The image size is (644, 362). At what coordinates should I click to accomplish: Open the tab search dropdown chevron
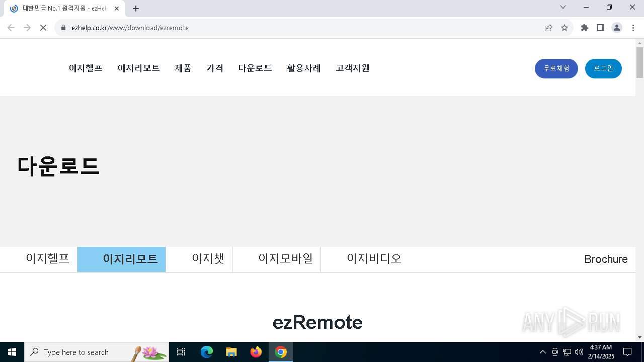pos(563,7)
